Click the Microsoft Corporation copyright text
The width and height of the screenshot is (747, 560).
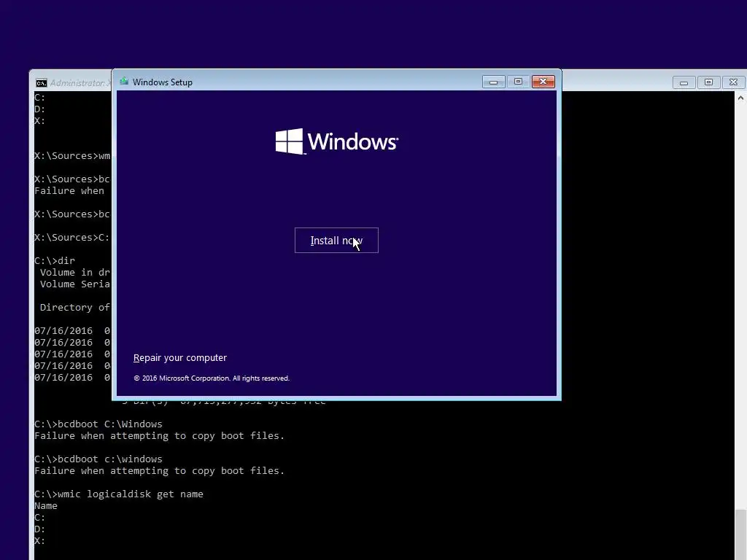click(212, 378)
